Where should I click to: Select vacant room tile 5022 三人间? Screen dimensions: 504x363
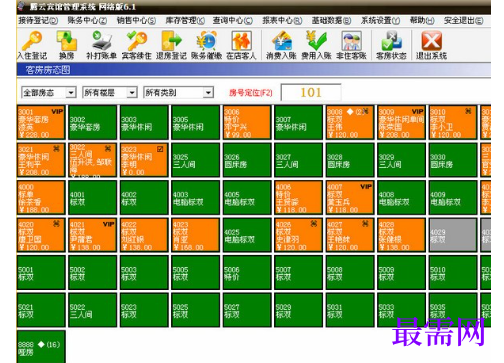pos(92,310)
